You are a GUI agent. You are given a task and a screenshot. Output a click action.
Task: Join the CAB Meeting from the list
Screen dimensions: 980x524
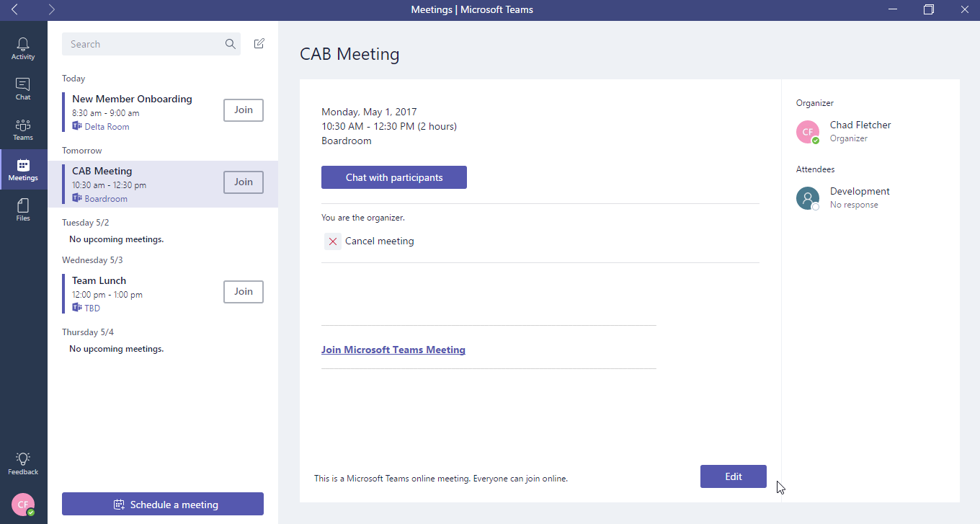[244, 182]
